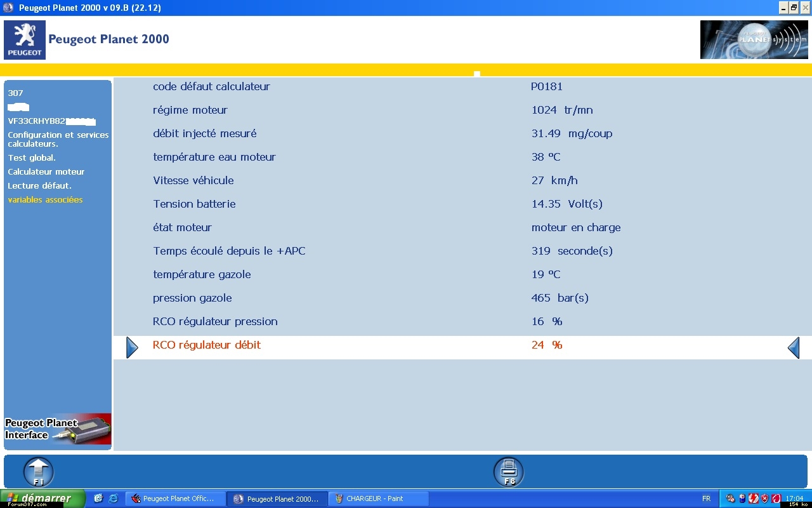Select 'Calculateur moteur' in sidebar
The image size is (812, 508).
pyautogui.click(x=46, y=171)
